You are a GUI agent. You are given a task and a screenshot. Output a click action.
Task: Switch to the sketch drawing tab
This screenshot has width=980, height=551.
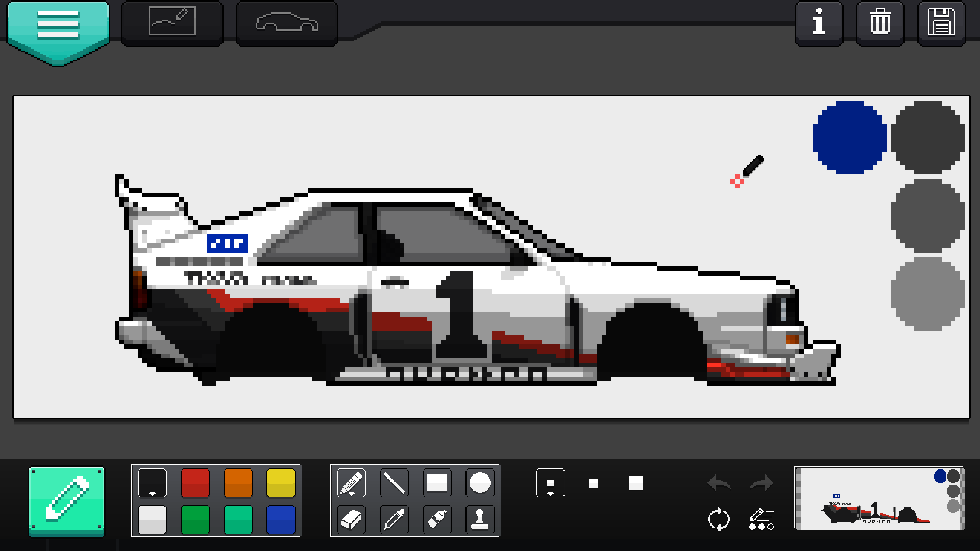(x=172, y=22)
